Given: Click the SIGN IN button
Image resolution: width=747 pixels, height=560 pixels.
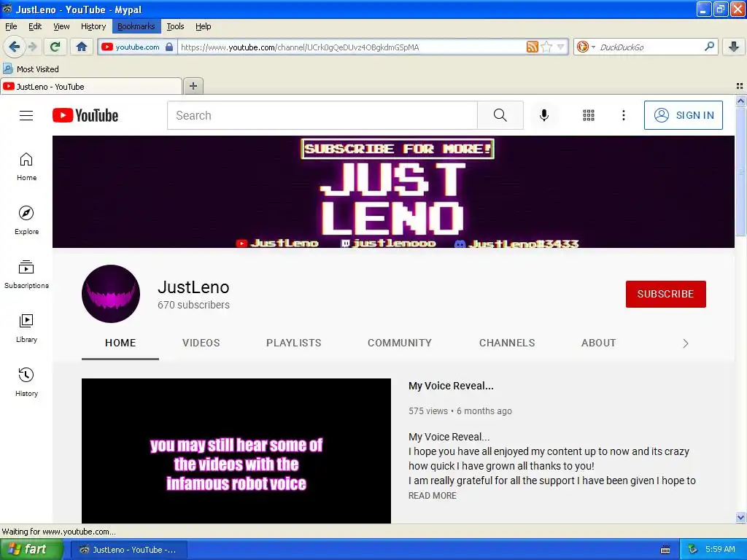Looking at the screenshot, I should [683, 115].
